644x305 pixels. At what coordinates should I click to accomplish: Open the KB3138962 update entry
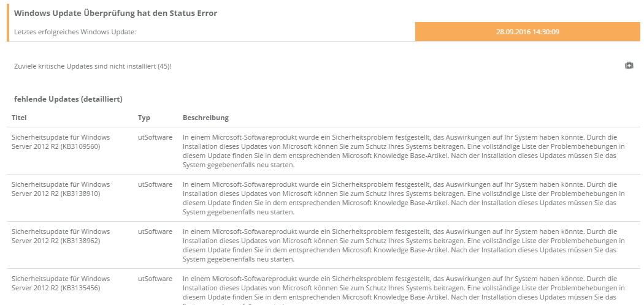click(61, 236)
